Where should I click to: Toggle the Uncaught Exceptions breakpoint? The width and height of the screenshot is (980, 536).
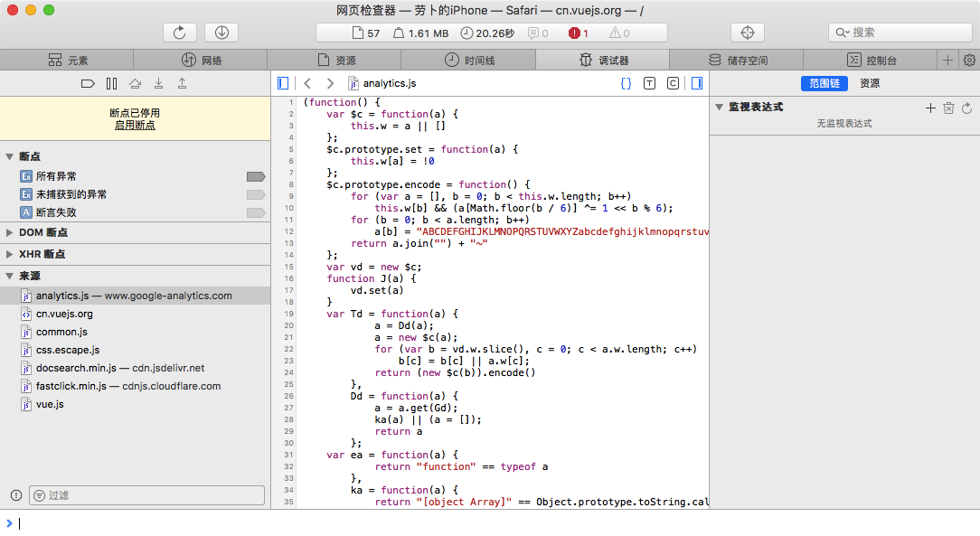point(256,195)
